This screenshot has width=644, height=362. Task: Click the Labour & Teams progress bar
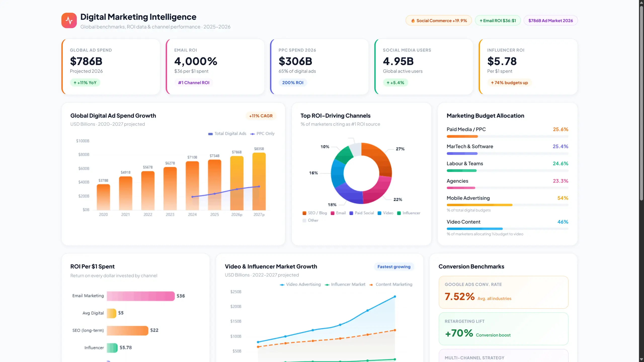[507, 171]
